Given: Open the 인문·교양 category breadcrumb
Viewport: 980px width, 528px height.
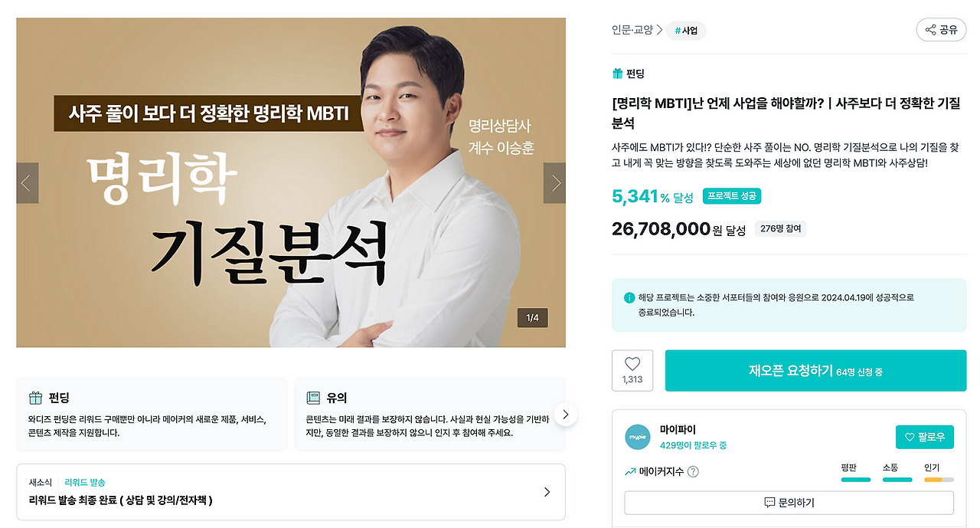Looking at the screenshot, I should click(x=632, y=30).
